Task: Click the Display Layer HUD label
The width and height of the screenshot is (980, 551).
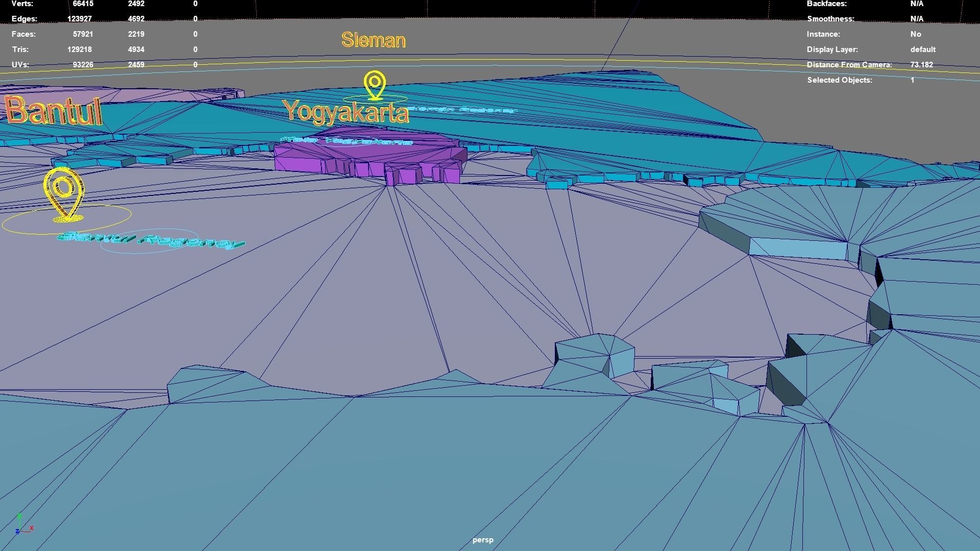Action: [832, 49]
